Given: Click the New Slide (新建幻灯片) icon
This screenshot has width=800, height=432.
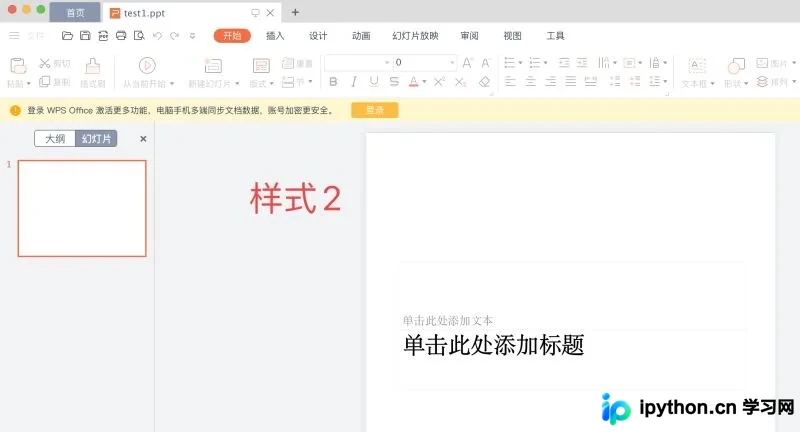Looking at the screenshot, I should click(x=213, y=66).
